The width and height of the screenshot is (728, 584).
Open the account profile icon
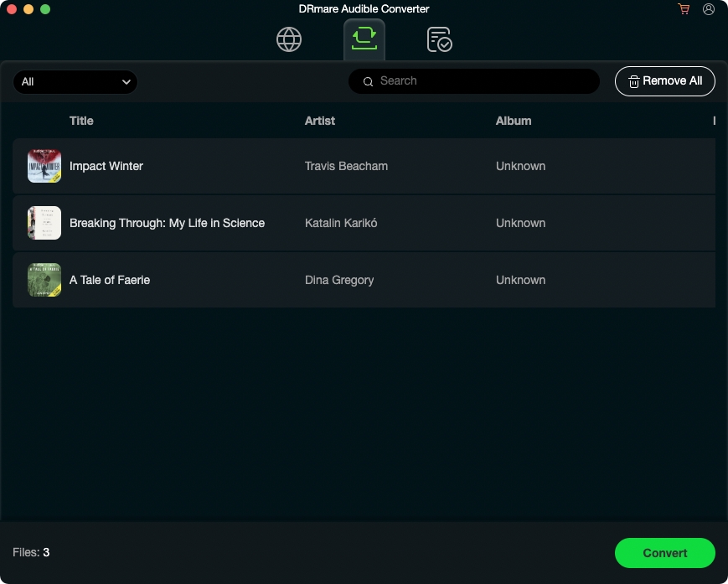[709, 9]
